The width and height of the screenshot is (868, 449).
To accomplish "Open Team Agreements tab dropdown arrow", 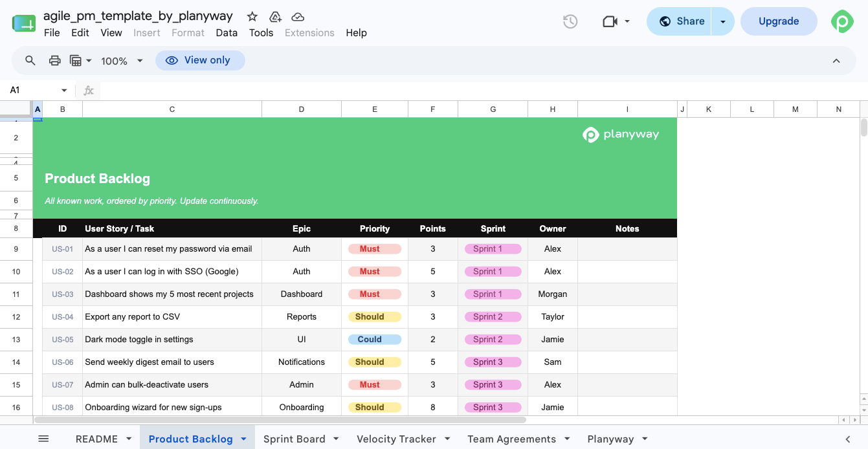I will click(x=567, y=439).
